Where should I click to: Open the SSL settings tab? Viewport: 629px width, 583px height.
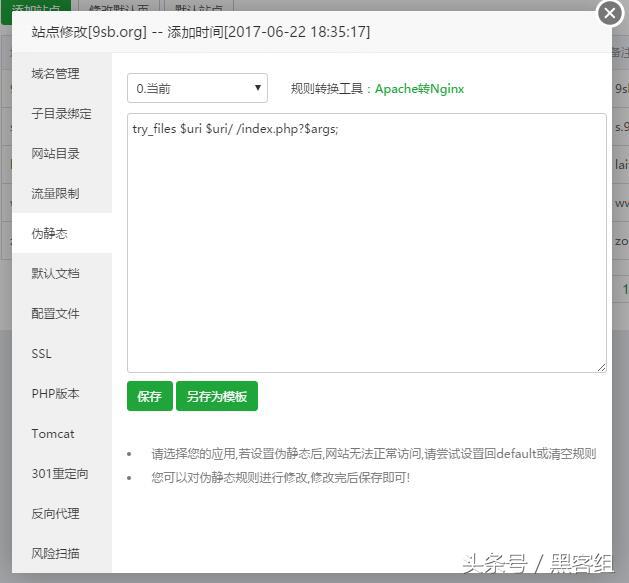[62, 353]
